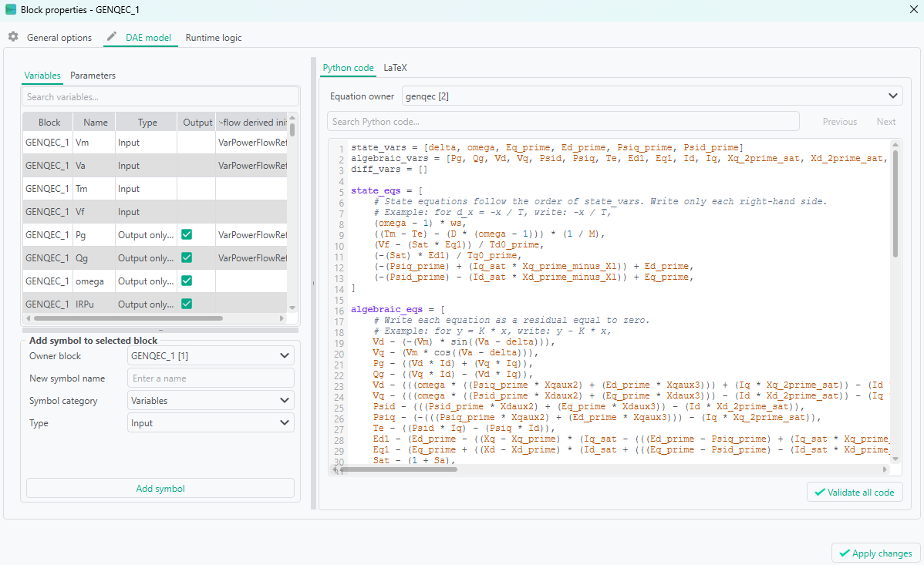This screenshot has height=565, width=924.
Task: Click the variables table vertical scrollbar
Action: click(x=292, y=129)
